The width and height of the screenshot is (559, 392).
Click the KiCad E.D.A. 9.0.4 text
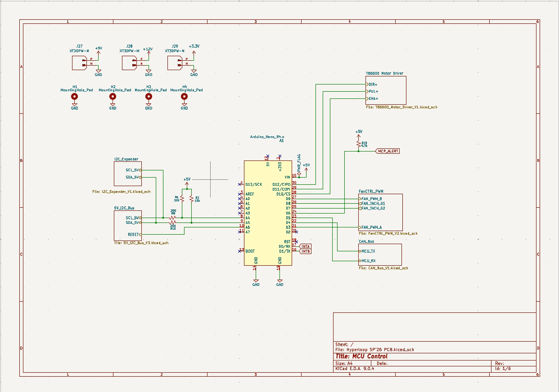[355, 369]
